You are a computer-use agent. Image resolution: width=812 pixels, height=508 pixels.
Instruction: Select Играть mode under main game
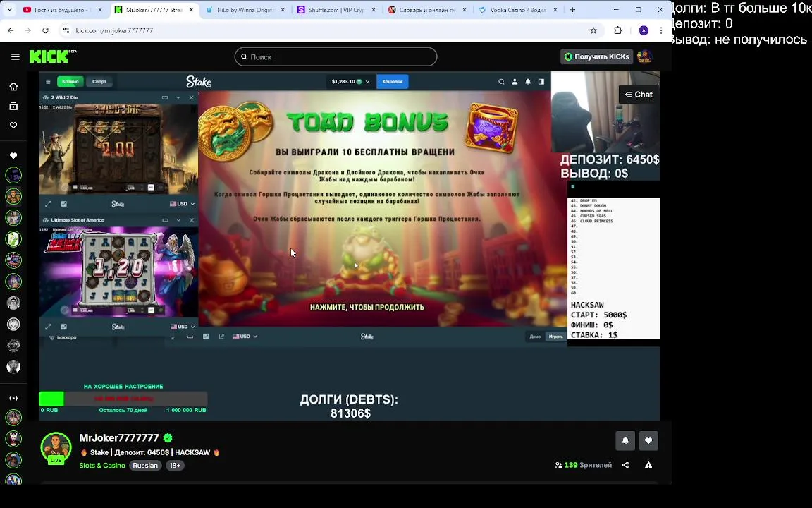555,337
